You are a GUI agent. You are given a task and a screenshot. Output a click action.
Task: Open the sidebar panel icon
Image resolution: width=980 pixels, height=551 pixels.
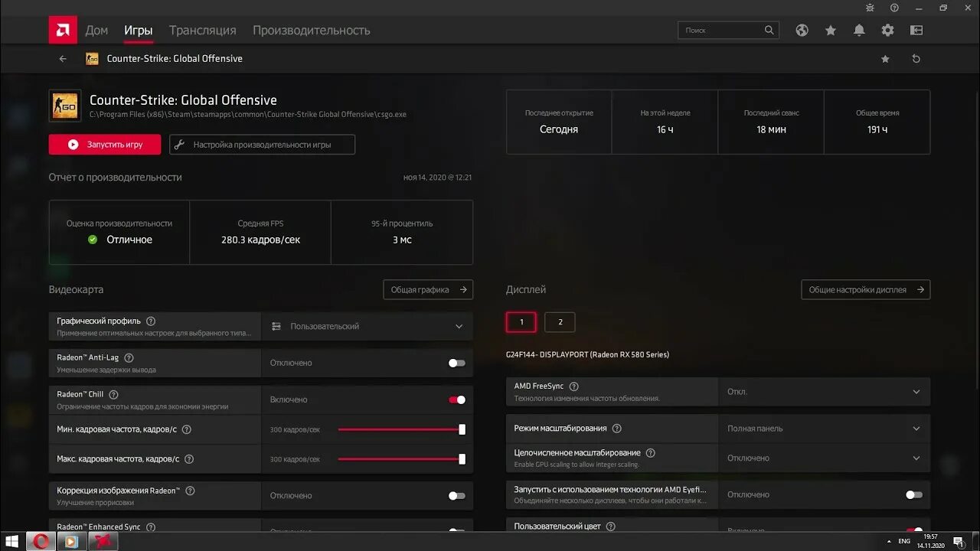point(916,31)
